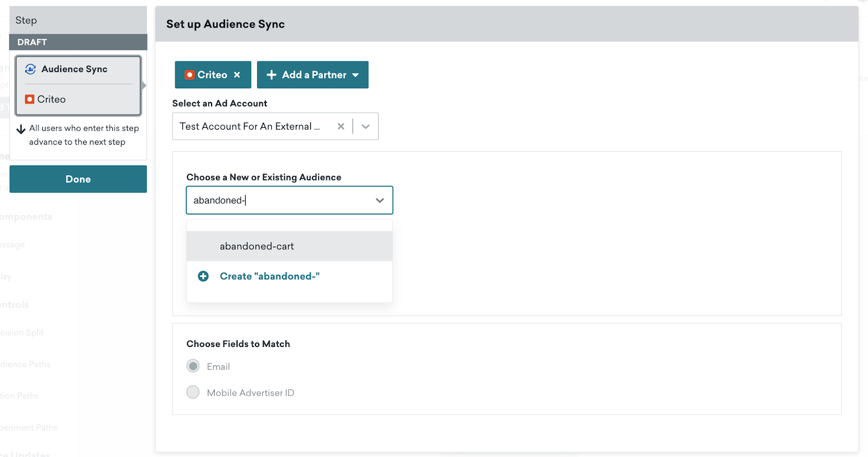This screenshot has height=457, width=868.
Task: Click the DRAFT status bar
Action: click(x=78, y=42)
